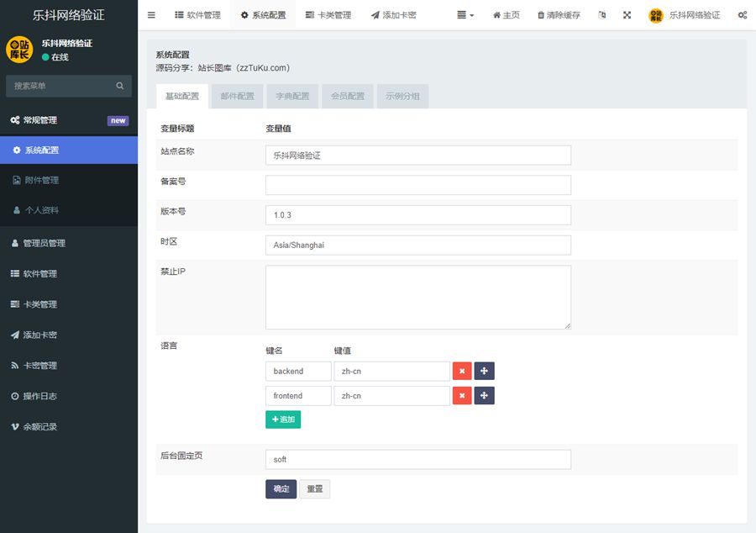This screenshot has width=756, height=533.
Task: Click the search magnifier icon in the sidebar
Action: tap(120, 86)
